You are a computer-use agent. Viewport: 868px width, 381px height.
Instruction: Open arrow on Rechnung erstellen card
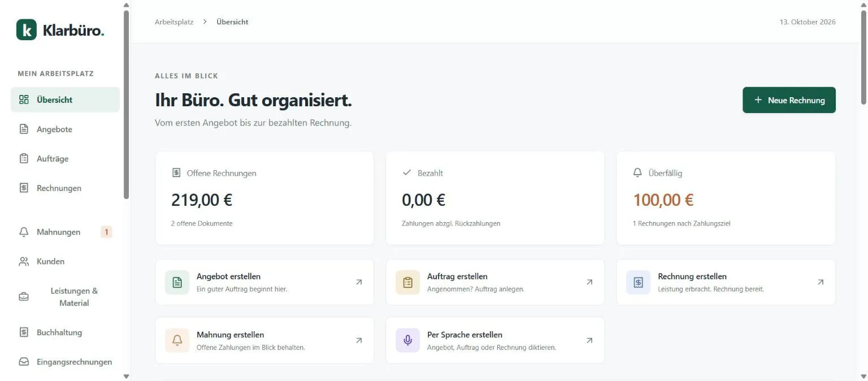pyautogui.click(x=821, y=282)
